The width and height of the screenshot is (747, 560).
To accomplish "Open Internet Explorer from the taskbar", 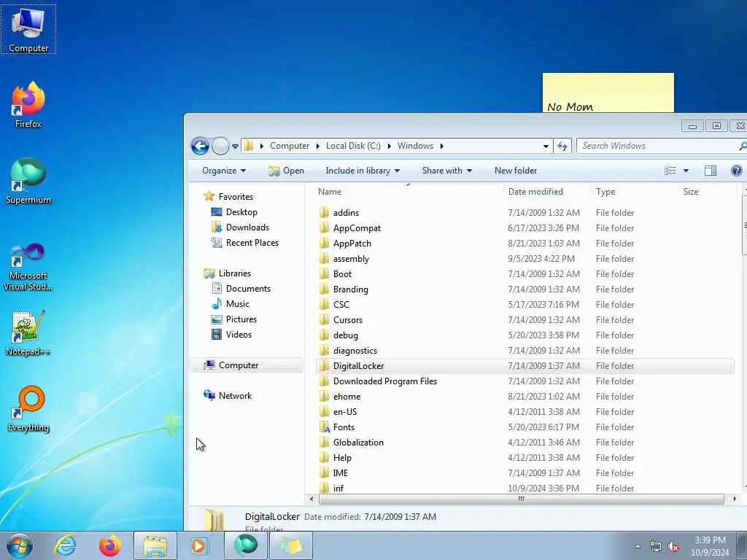I will (x=65, y=545).
